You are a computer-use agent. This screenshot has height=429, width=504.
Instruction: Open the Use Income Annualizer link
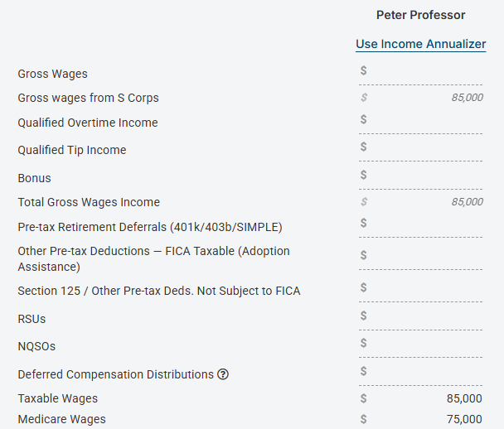(421, 44)
